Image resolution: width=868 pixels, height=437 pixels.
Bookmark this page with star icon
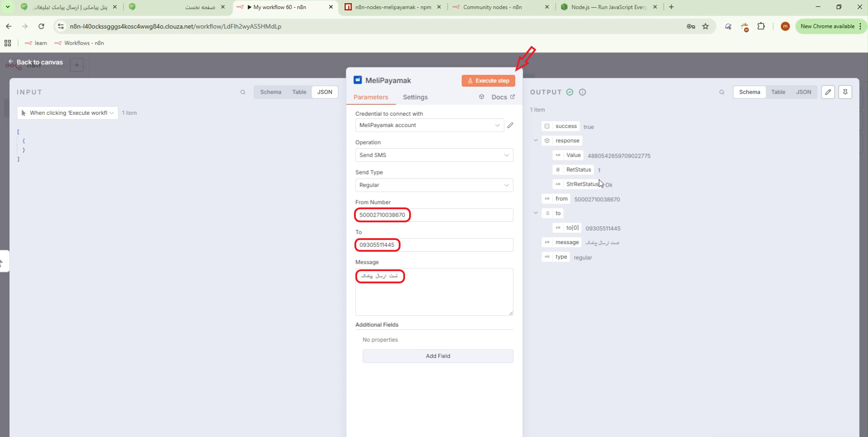tap(705, 26)
